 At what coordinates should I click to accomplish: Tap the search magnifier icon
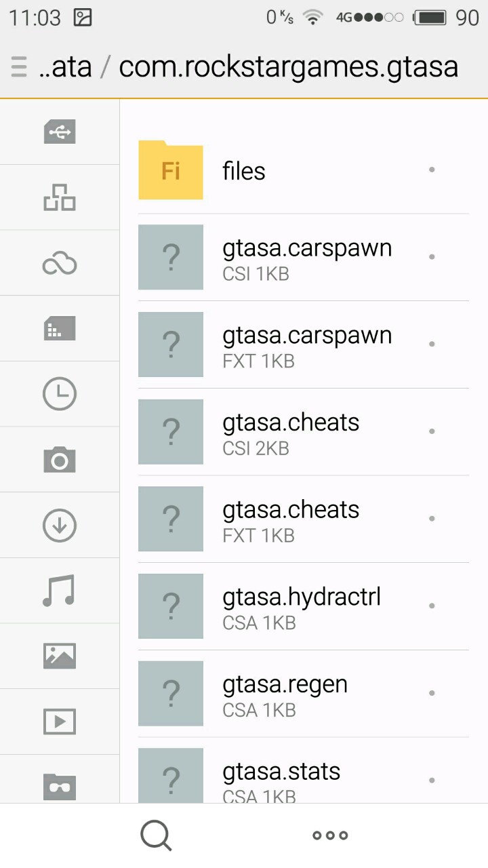pos(156,835)
